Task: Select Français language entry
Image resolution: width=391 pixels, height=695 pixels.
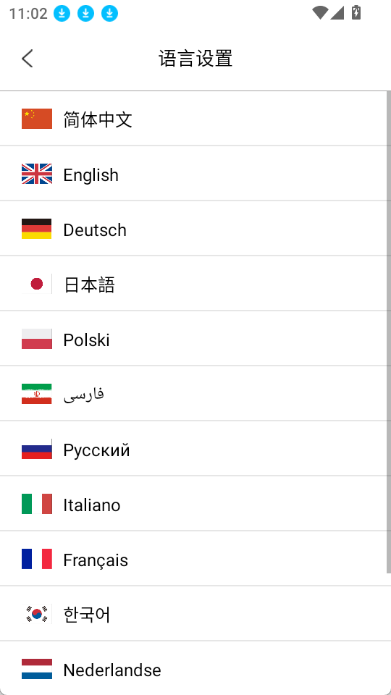Action: [193, 558]
